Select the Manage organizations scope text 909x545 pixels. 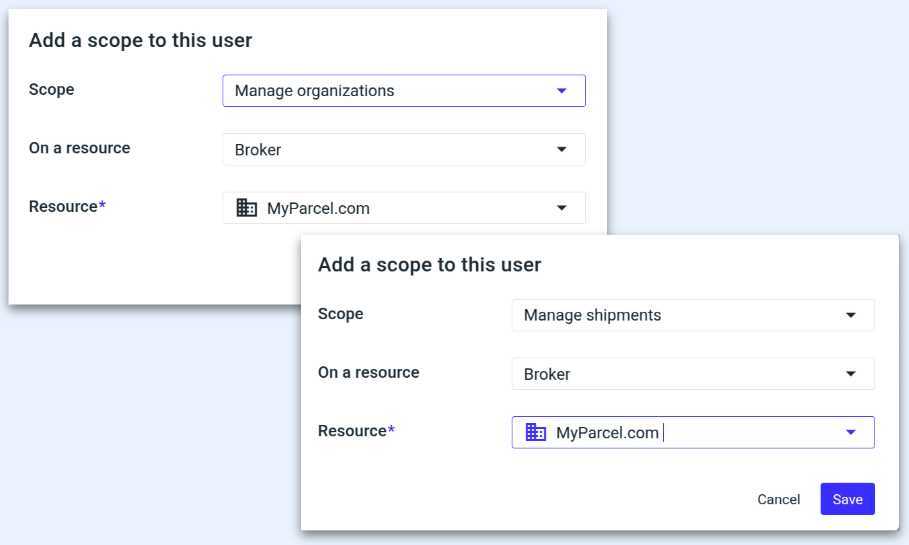pyautogui.click(x=314, y=91)
